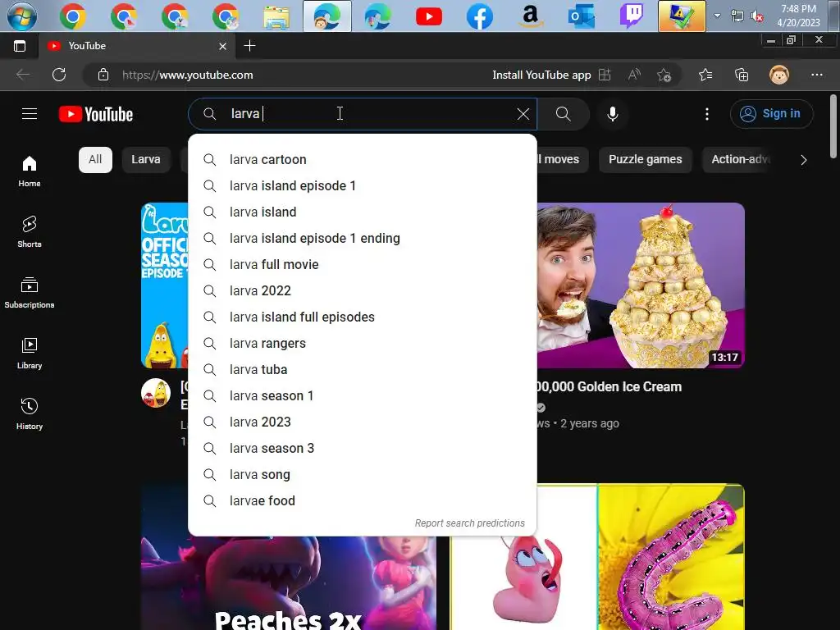The height and width of the screenshot is (630, 840).
Task: Click the address bar URL
Action: pos(188,75)
